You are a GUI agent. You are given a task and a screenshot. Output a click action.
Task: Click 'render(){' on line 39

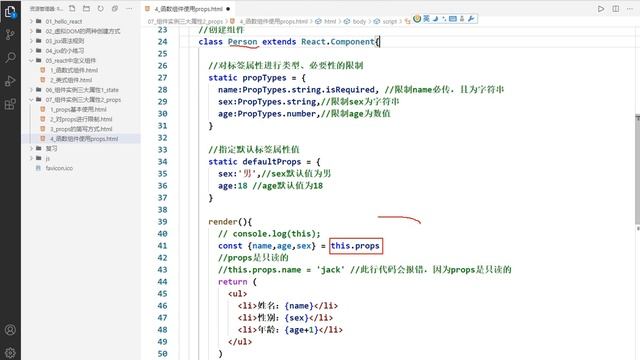point(230,222)
